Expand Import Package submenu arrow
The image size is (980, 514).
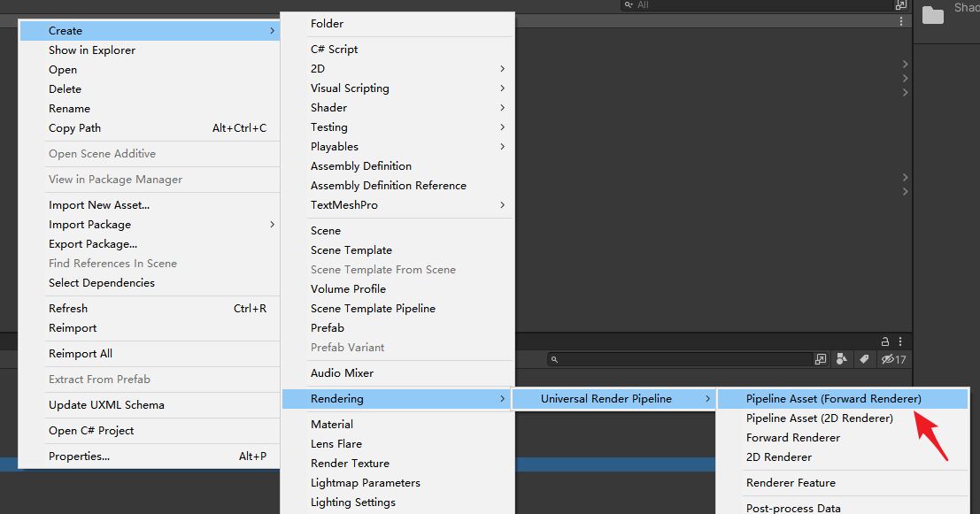272,224
